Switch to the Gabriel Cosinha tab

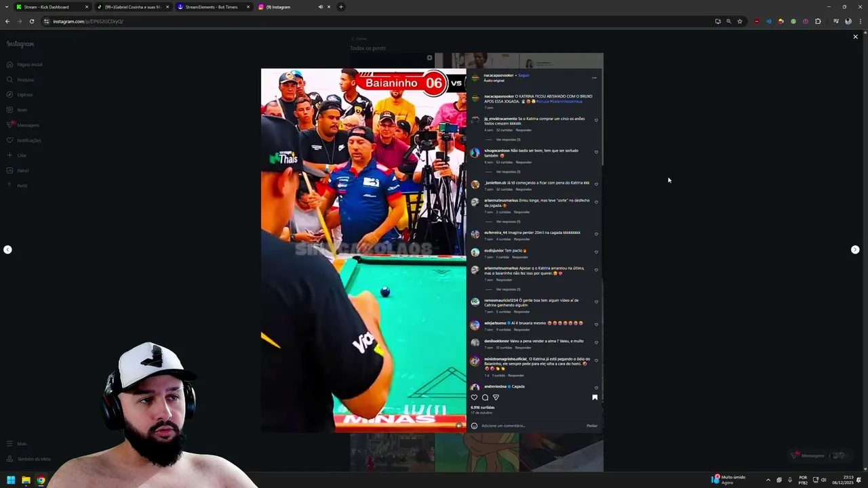point(132,7)
